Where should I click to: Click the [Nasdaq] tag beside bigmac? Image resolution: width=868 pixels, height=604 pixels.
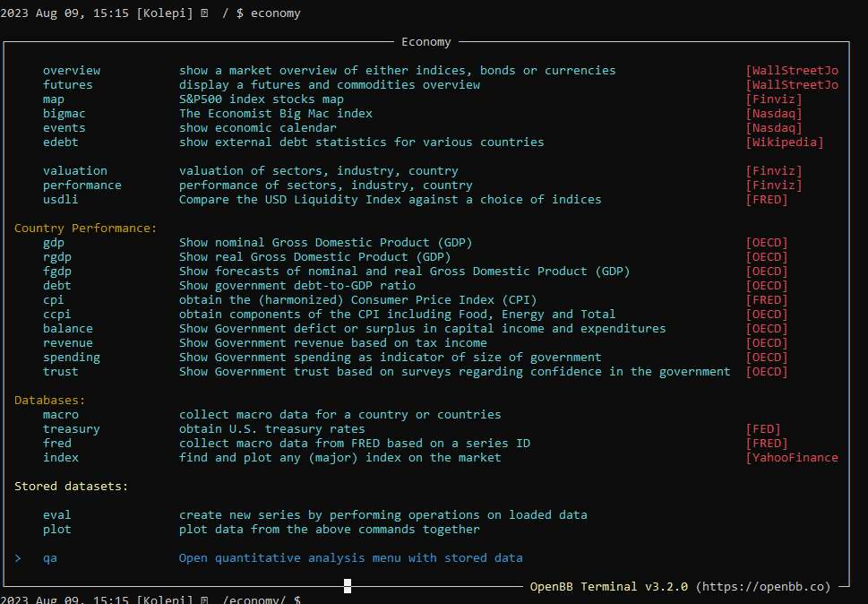point(774,114)
